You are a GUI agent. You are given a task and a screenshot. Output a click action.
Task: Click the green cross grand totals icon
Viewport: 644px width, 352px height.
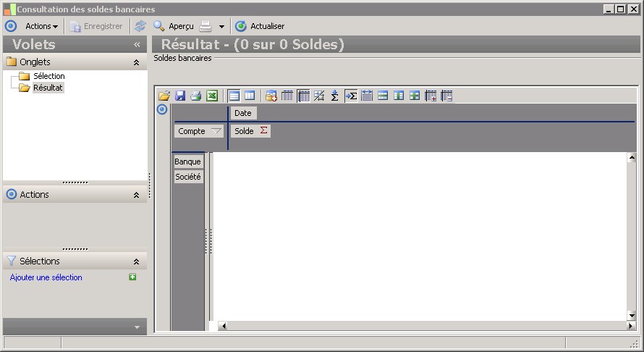click(415, 96)
